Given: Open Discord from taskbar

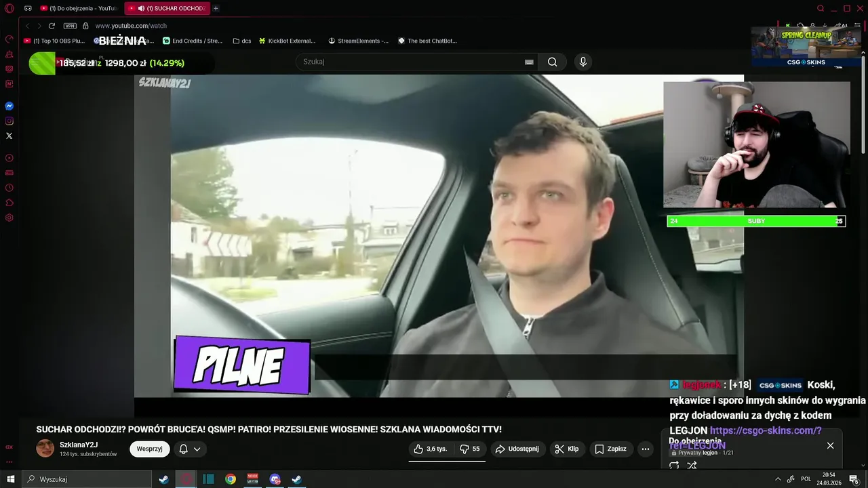Looking at the screenshot, I should coord(275,479).
